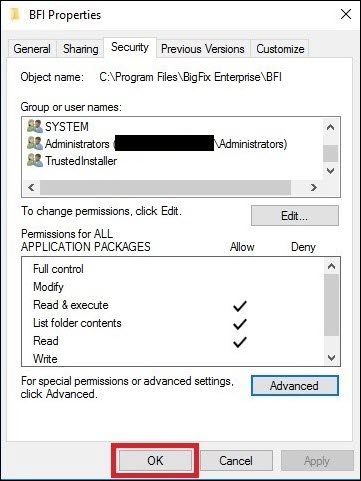Open the Sharing tab
The image size is (361, 481).
point(80,49)
